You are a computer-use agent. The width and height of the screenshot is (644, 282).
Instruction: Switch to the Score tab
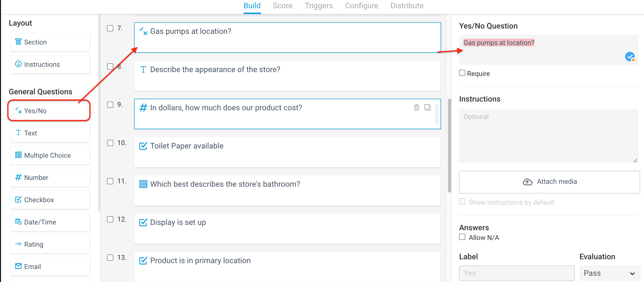click(x=283, y=6)
